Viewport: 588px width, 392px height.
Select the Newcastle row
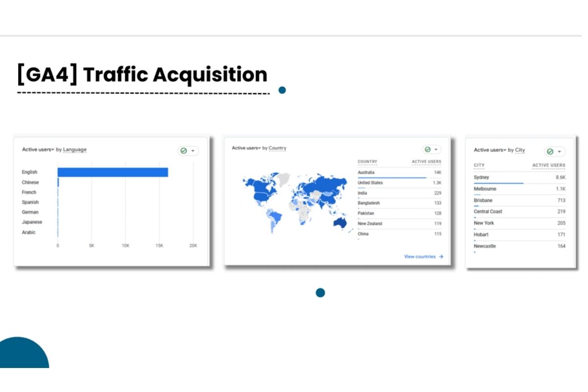tap(519, 246)
